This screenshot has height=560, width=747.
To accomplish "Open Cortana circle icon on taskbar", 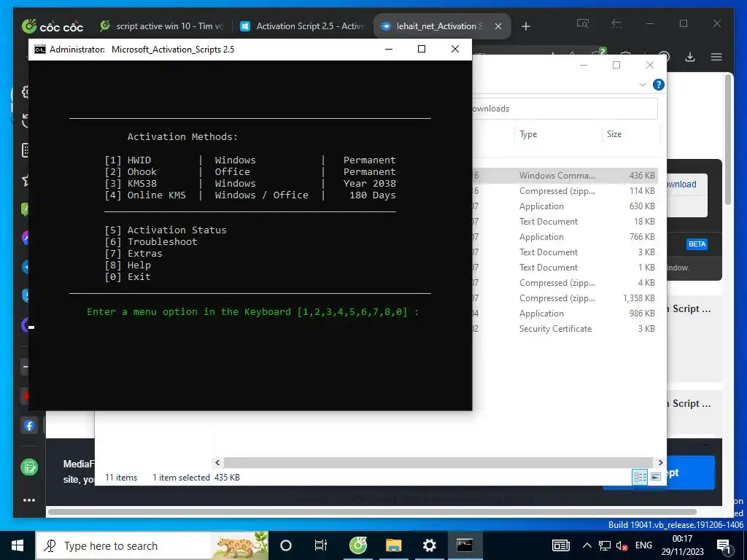I will pos(286,545).
